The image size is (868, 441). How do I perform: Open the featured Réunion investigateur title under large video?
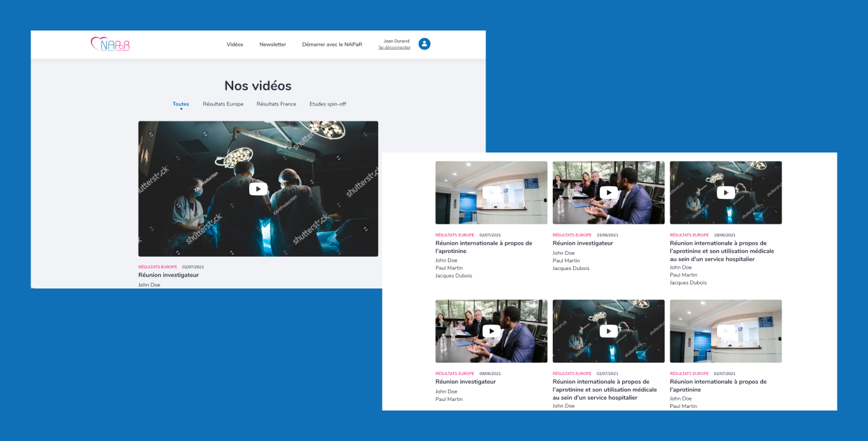point(168,275)
